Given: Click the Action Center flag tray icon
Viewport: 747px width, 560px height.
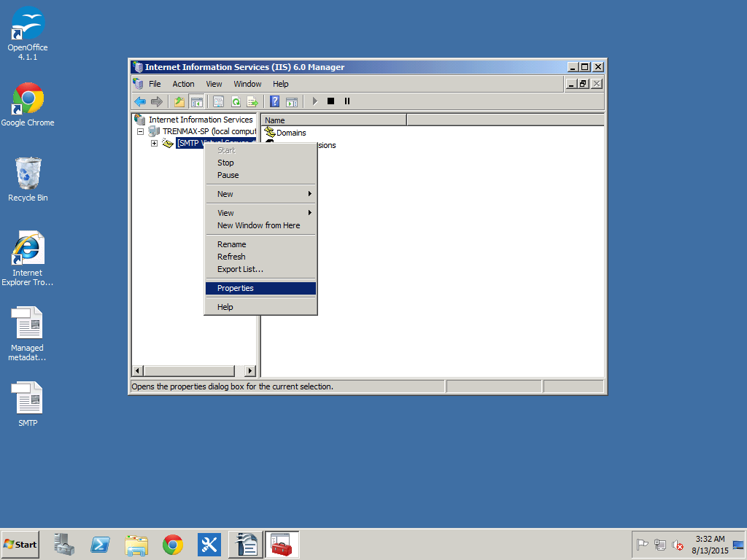Looking at the screenshot, I should point(642,544).
